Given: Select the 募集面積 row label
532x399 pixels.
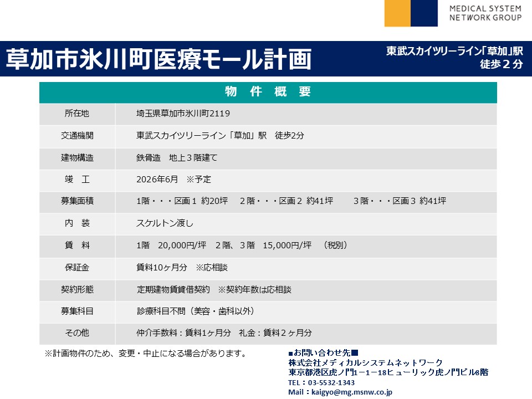Looking at the screenshot, I should coord(77,201).
